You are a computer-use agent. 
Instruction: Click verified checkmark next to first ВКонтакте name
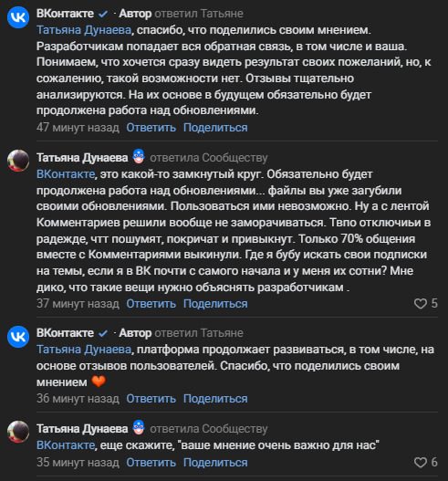point(103,14)
